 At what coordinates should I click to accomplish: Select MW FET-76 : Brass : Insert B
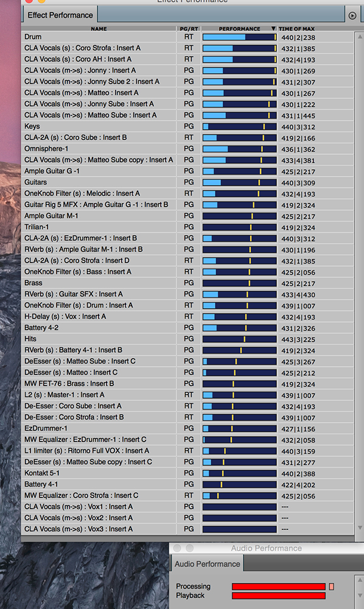(69, 384)
